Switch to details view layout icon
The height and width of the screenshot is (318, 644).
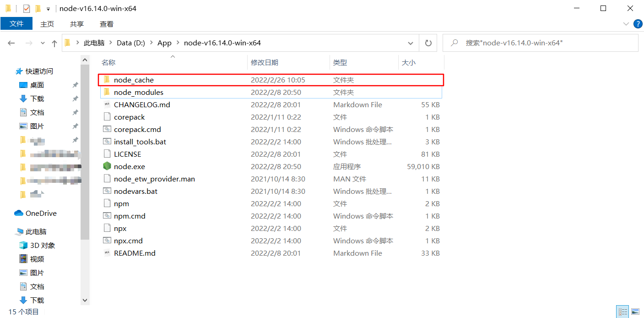click(x=622, y=312)
